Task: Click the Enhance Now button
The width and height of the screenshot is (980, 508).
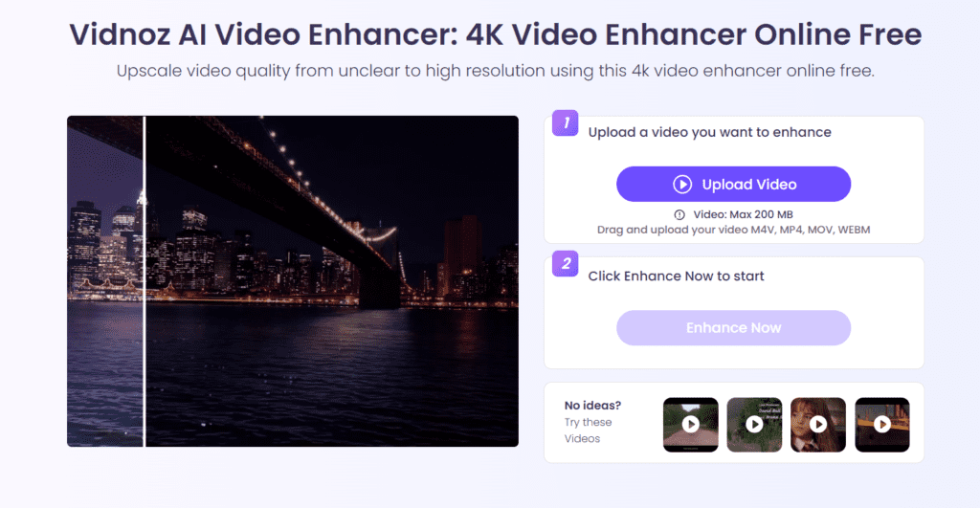Action: (733, 328)
